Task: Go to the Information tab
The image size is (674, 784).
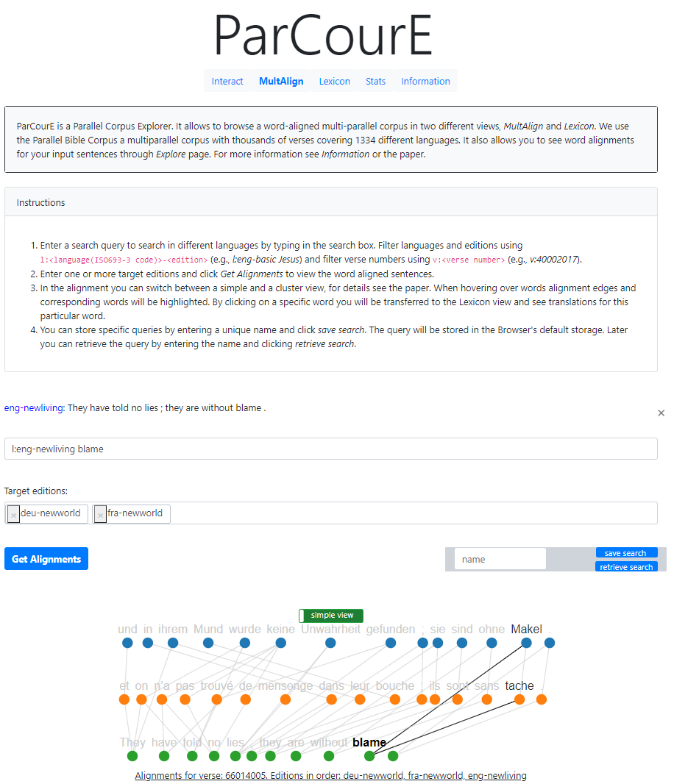Action: click(425, 81)
